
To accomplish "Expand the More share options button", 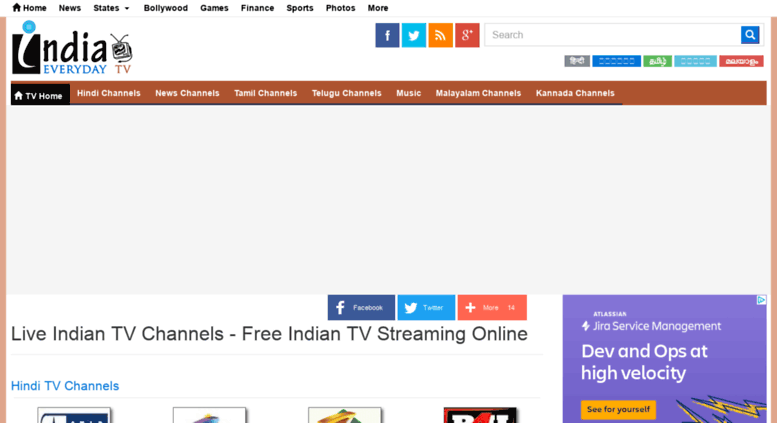I will [491, 308].
